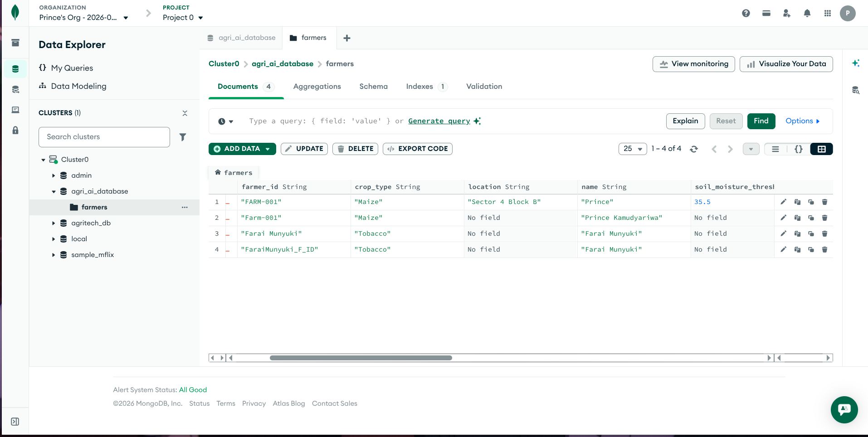
Task: Click the EXPORT CODE button
Action: [417, 149]
